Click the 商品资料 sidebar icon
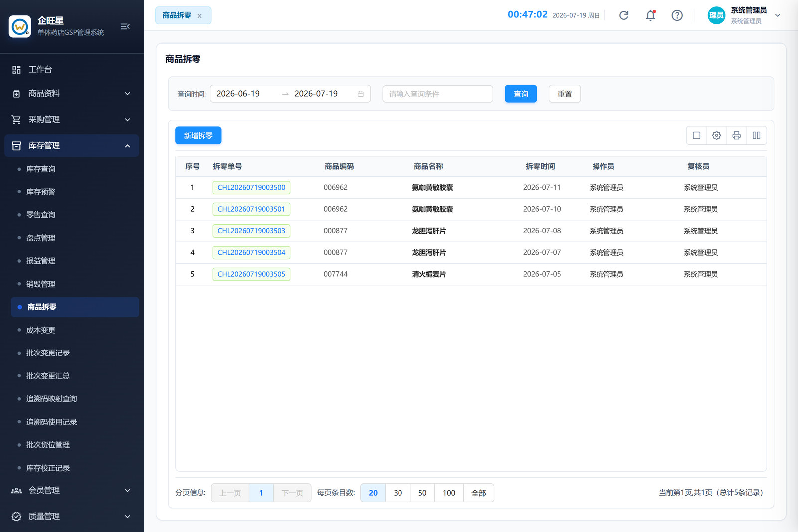Viewport: 798px width, 532px height. tap(16, 94)
